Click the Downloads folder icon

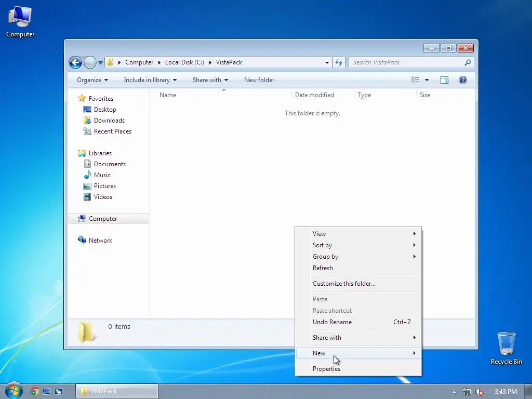tap(87, 120)
